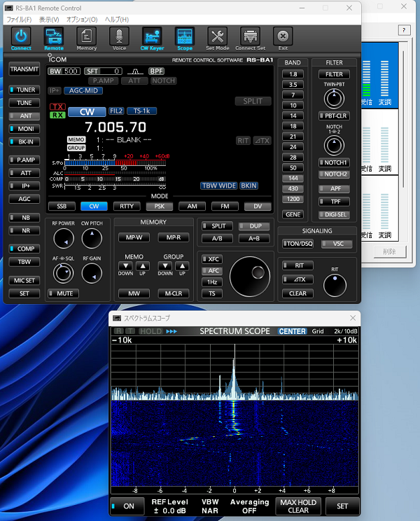Toggle the MONI monitor button
This screenshot has width=420, height=521.
(24, 129)
